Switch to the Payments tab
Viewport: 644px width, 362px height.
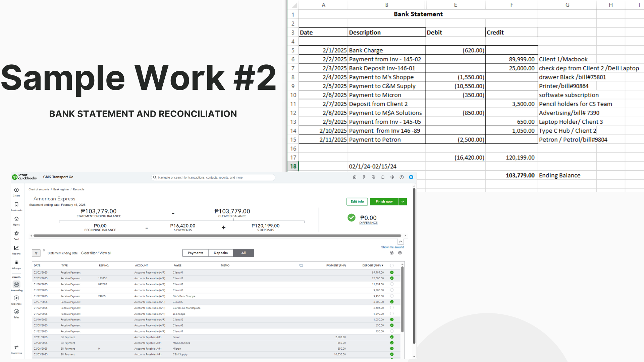point(195,253)
